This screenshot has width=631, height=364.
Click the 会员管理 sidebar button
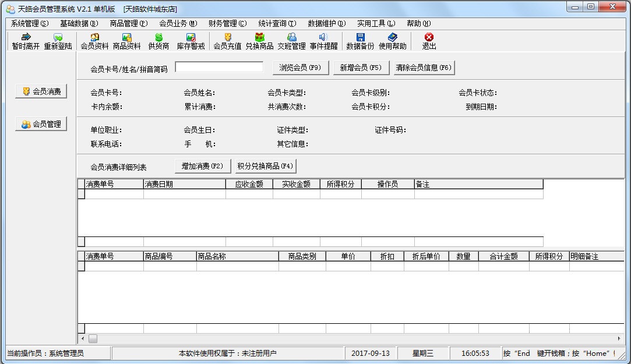(41, 123)
